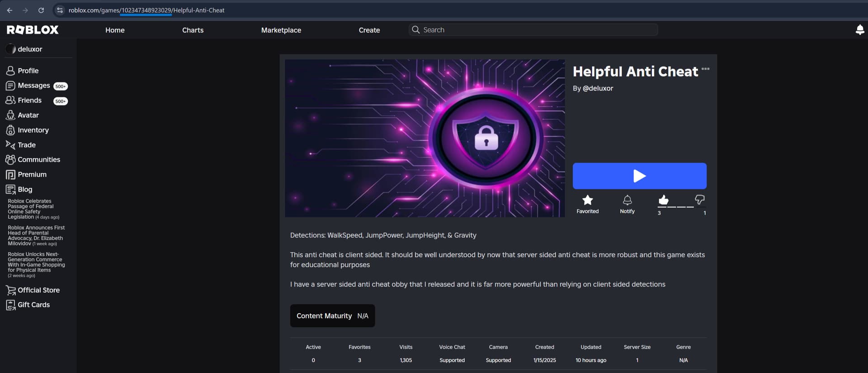Image resolution: width=868 pixels, height=373 pixels.
Task: Click the browser address bar URL
Action: coord(146,10)
